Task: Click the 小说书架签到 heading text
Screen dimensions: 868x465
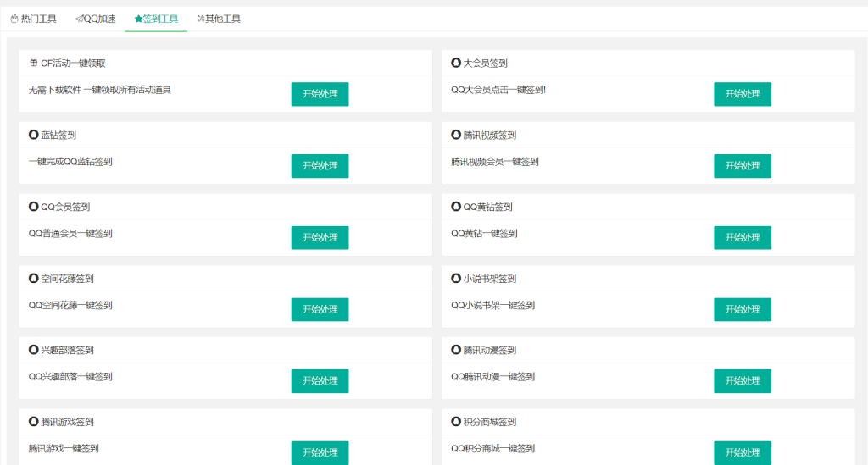Action: tap(490, 279)
